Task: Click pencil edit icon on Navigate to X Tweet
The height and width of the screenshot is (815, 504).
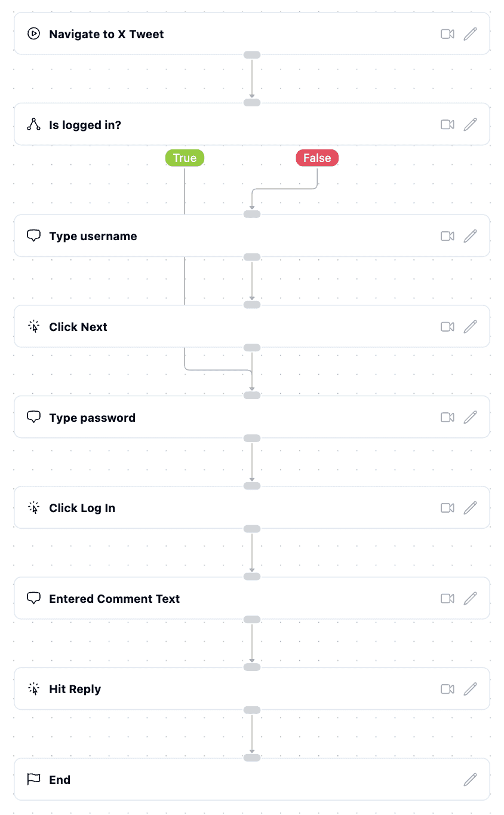Action: coord(470,34)
